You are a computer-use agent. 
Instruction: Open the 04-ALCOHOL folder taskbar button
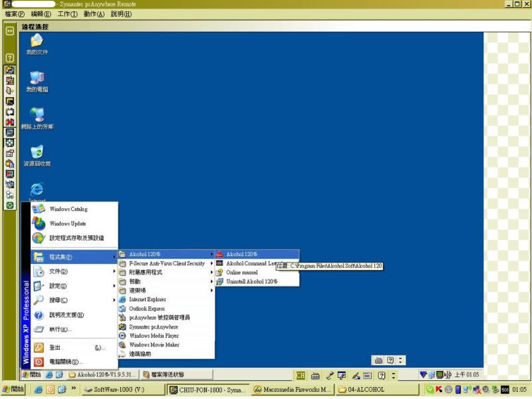377,390
